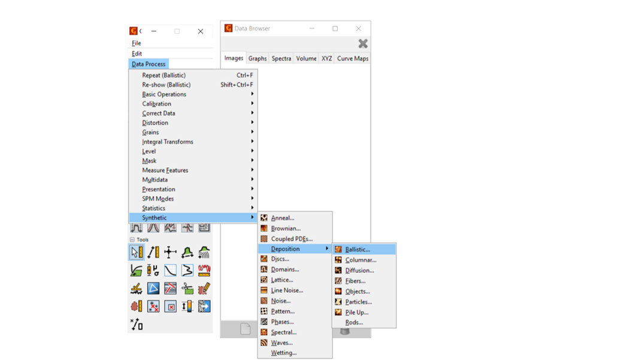The width and height of the screenshot is (636, 364).
Task: Select the Read Value pointer tool
Action: 137,253
